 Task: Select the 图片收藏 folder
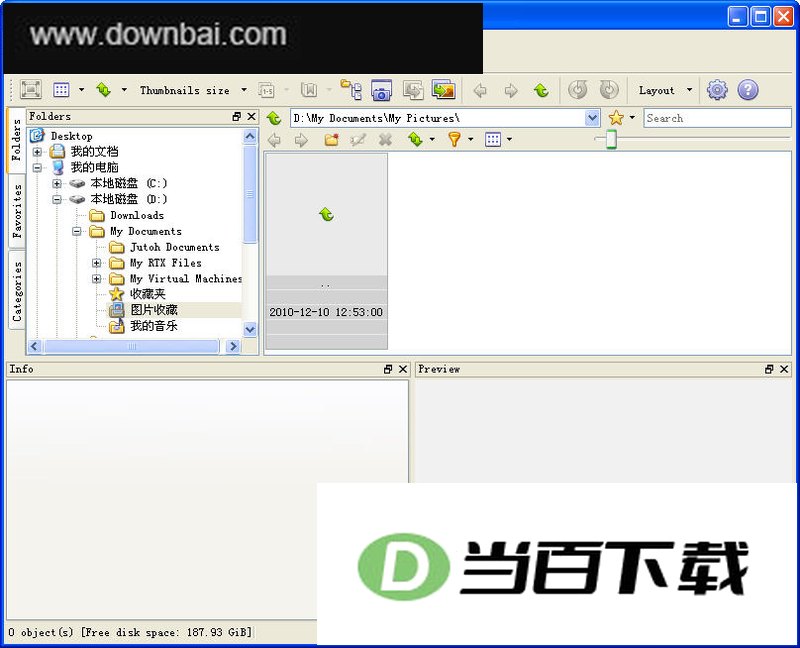154,310
